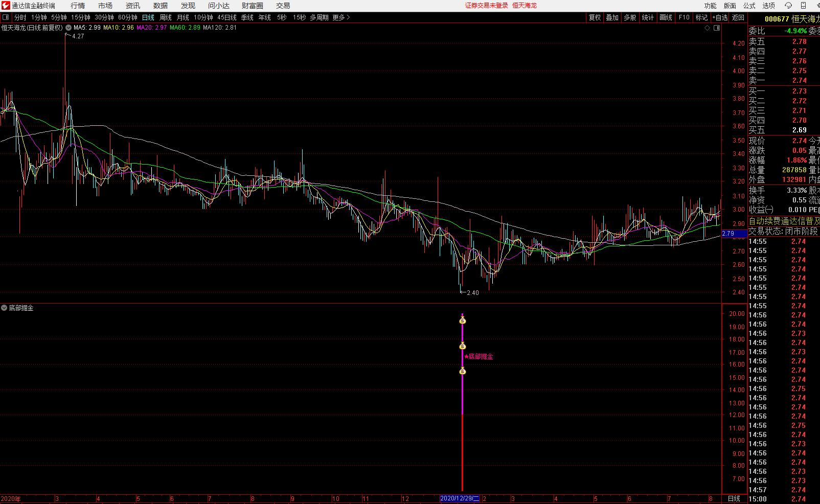
Task: Click 卖一 price 2.74
Action: (x=799, y=80)
